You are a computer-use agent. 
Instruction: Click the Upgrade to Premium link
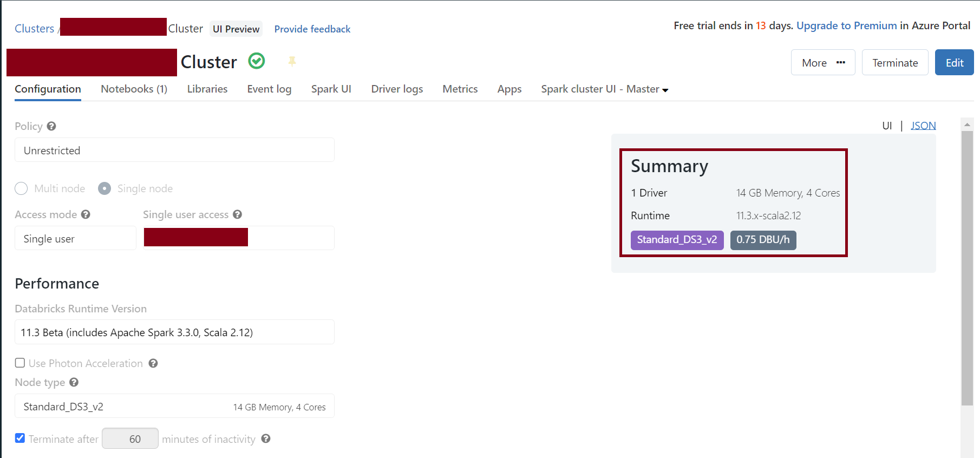[x=847, y=25]
